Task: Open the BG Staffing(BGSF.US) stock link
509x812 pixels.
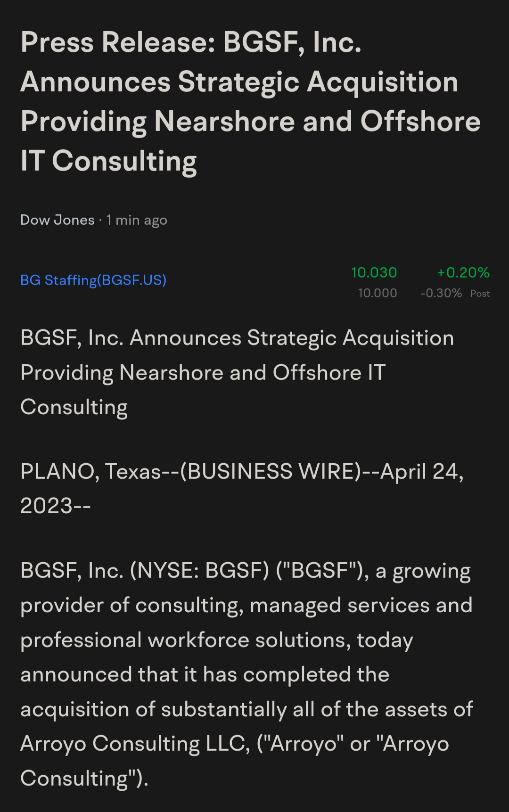Action: click(x=93, y=280)
